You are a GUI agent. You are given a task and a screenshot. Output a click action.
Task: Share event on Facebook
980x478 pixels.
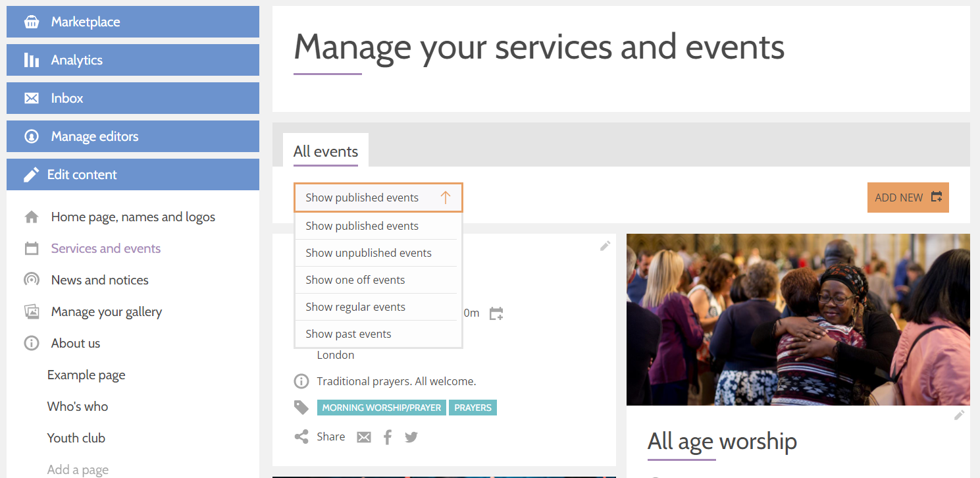[388, 437]
